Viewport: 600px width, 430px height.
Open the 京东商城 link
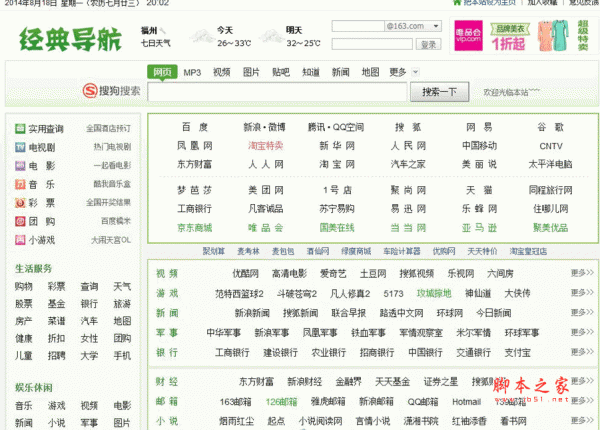(194, 228)
